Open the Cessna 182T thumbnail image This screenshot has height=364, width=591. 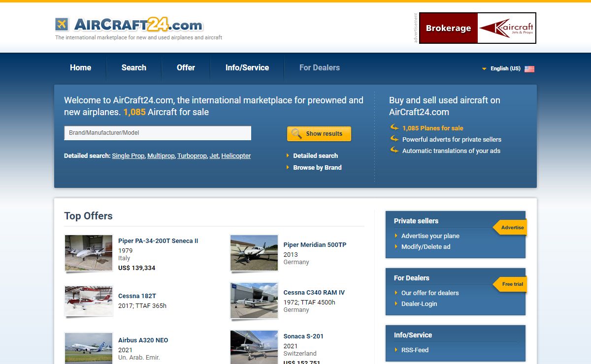[x=89, y=301]
